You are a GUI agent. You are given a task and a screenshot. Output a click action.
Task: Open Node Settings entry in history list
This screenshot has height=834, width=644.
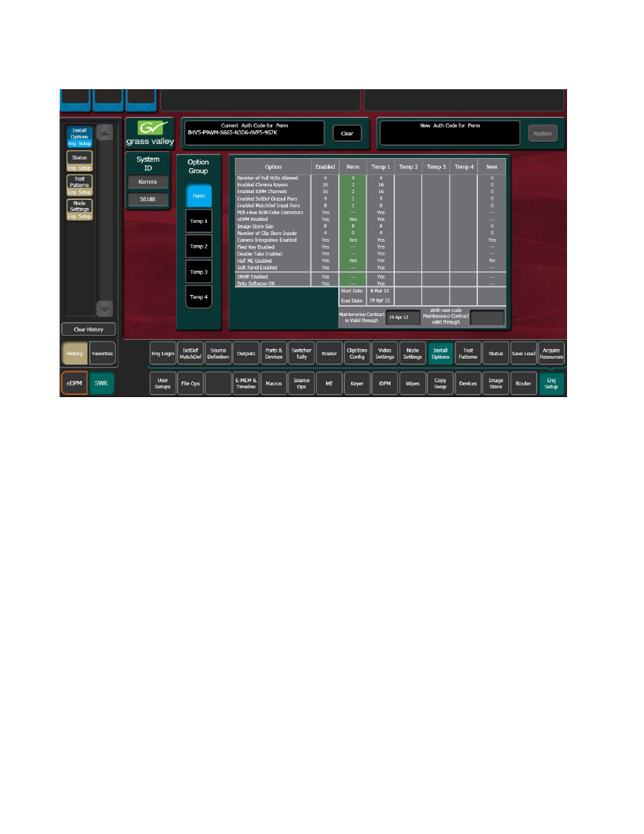point(80,209)
